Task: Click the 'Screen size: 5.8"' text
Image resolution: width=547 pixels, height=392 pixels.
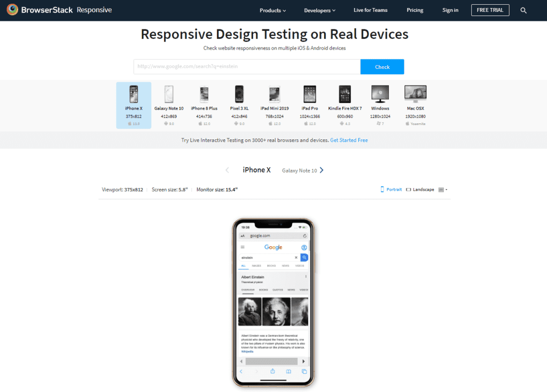Action: (x=169, y=190)
